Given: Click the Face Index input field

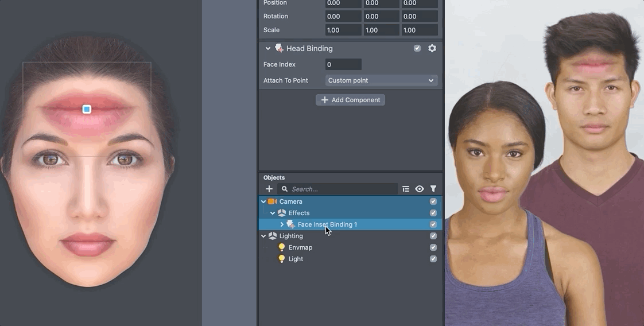Looking at the screenshot, I should (343, 64).
